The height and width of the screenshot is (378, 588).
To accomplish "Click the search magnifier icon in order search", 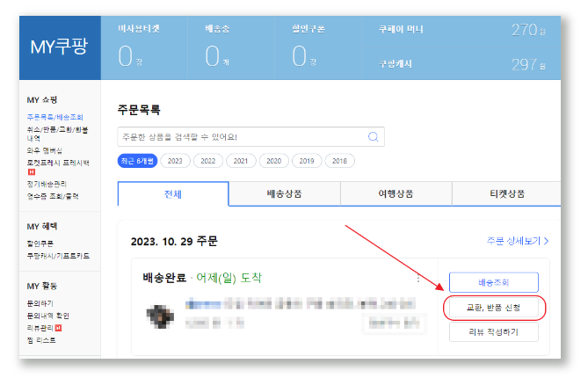I will 373,136.
